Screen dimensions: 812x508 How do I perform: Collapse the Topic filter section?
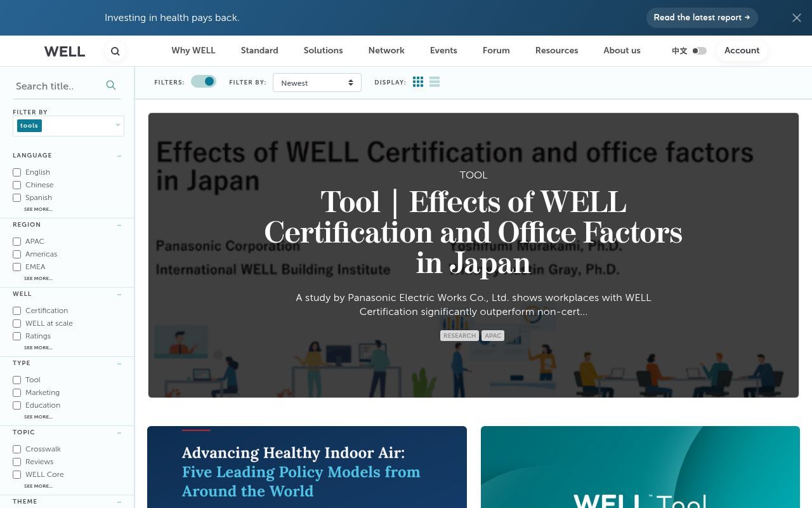(x=119, y=432)
